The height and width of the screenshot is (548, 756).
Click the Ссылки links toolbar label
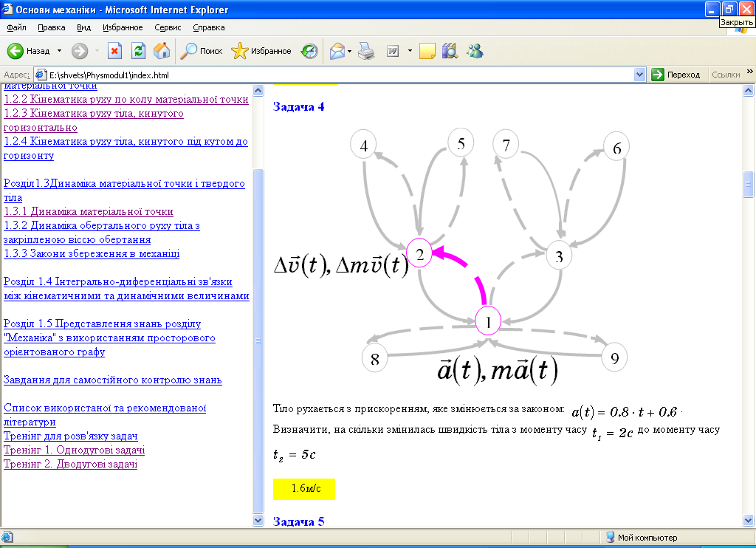726,75
